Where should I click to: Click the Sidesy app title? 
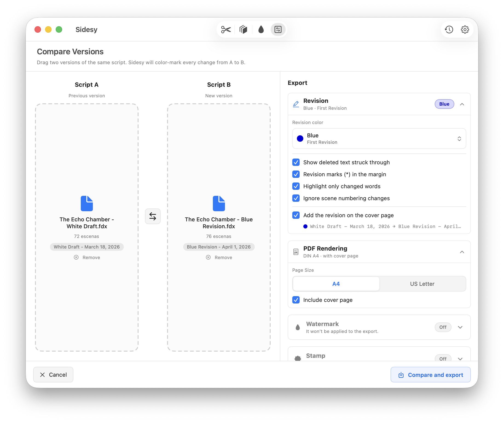coord(86,29)
